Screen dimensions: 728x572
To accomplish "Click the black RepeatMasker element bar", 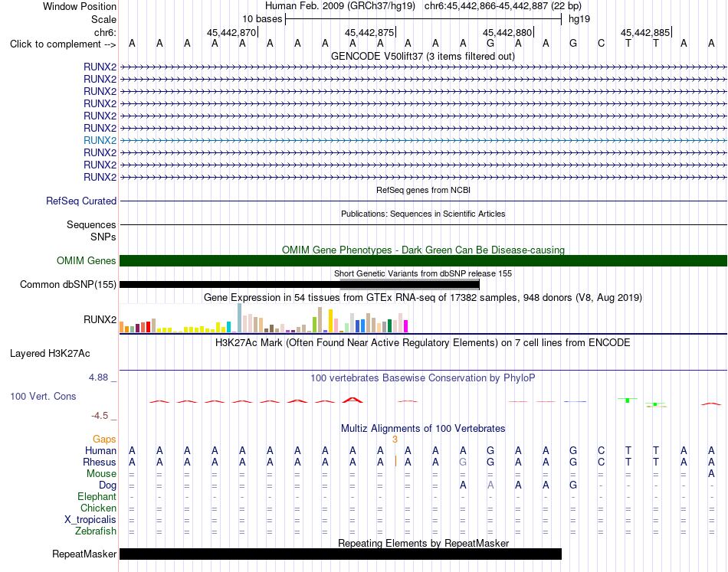I will point(340,554).
